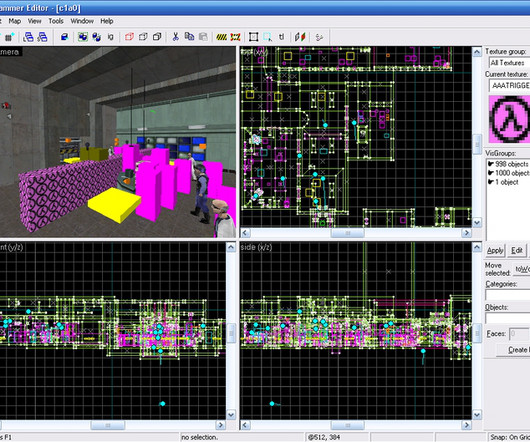The image size is (530, 442).
Task: Click the Paste clipboard icon
Action: pyautogui.click(x=203, y=36)
